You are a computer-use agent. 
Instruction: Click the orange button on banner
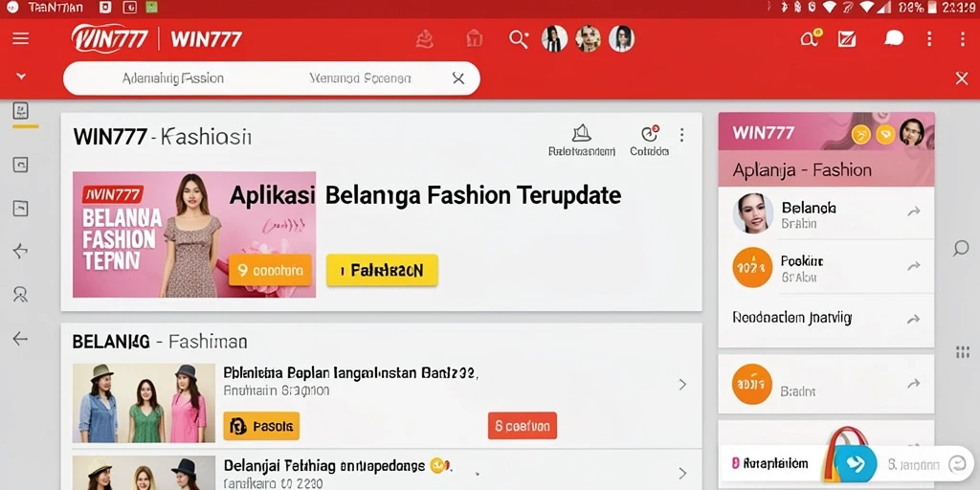coord(270,270)
